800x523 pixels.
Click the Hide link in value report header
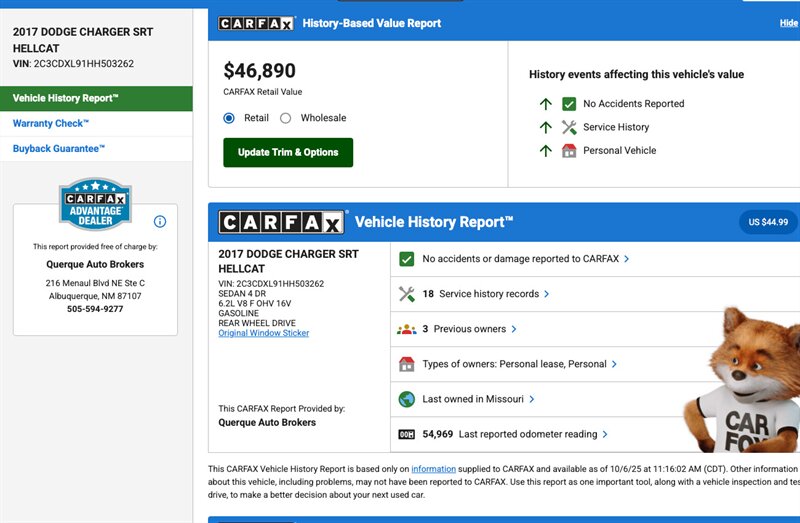click(x=788, y=23)
